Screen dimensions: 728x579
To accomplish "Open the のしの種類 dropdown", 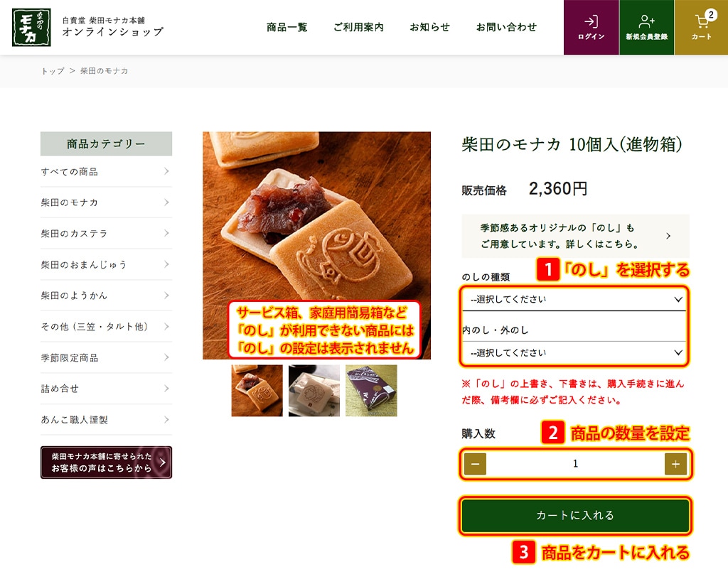I will 574,299.
